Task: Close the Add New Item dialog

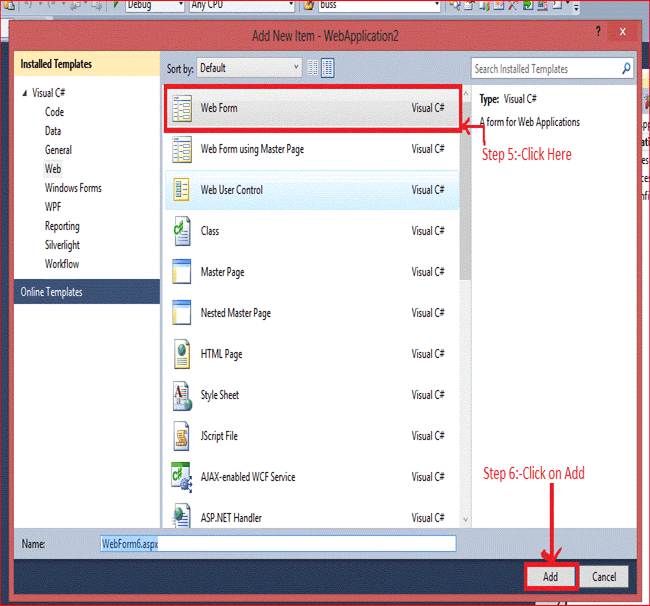Action: (623, 32)
